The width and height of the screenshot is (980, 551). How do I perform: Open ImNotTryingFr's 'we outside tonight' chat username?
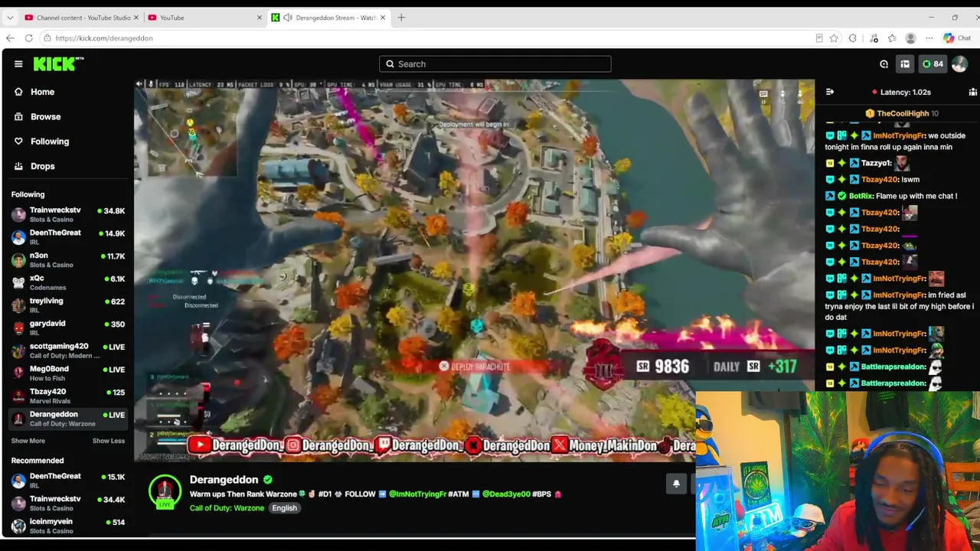[899, 135]
